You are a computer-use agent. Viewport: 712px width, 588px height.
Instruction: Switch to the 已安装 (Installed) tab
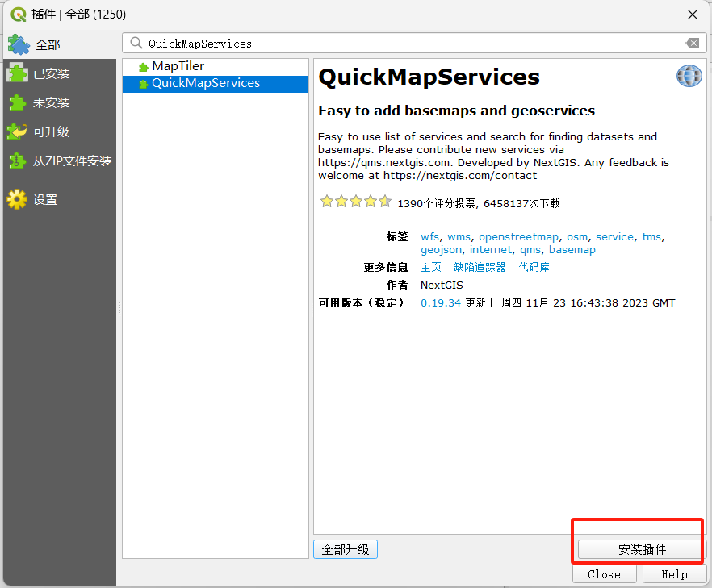tap(60, 73)
